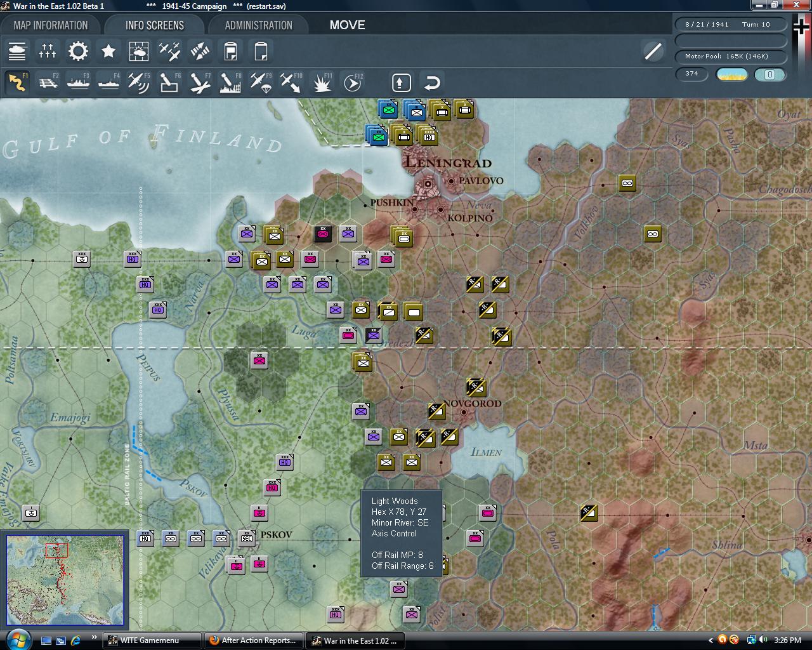
Task: Click the diagonal slash round button
Action: (653, 51)
